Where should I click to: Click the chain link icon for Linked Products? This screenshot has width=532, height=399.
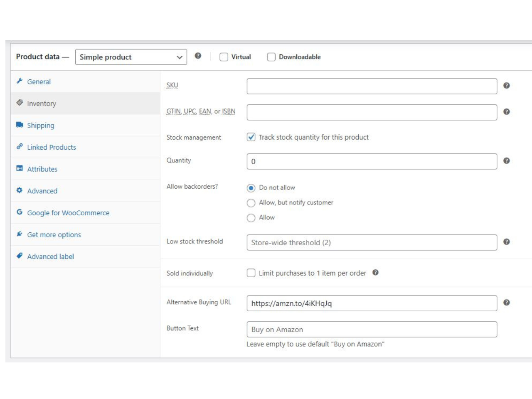click(x=19, y=147)
